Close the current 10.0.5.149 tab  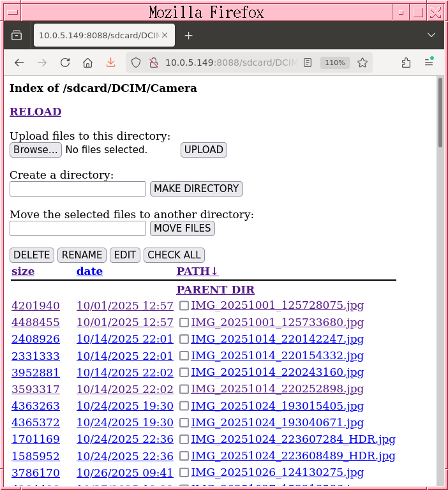coord(165,36)
